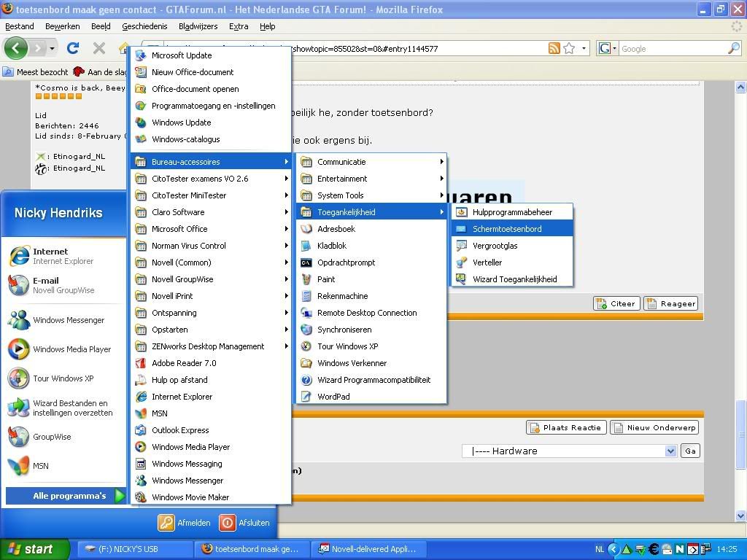This screenshot has width=747, height=560.
Task: Open Paint from accessories menu
Action: 371,279
